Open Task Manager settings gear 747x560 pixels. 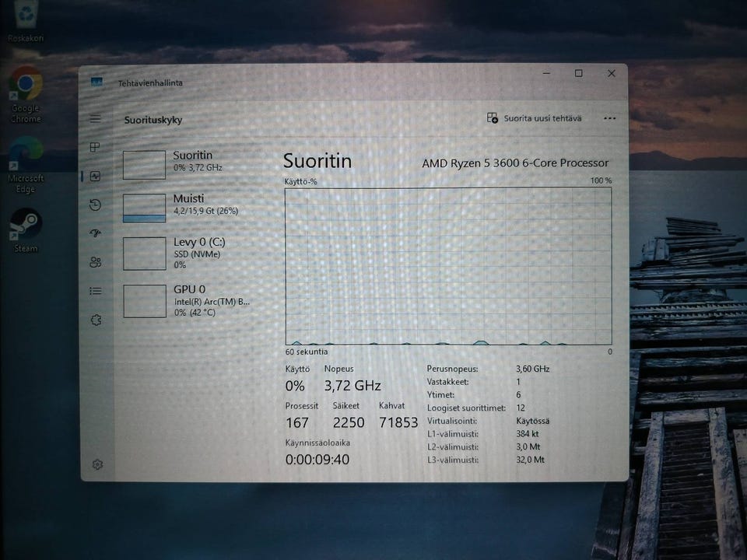coord(98,464)
